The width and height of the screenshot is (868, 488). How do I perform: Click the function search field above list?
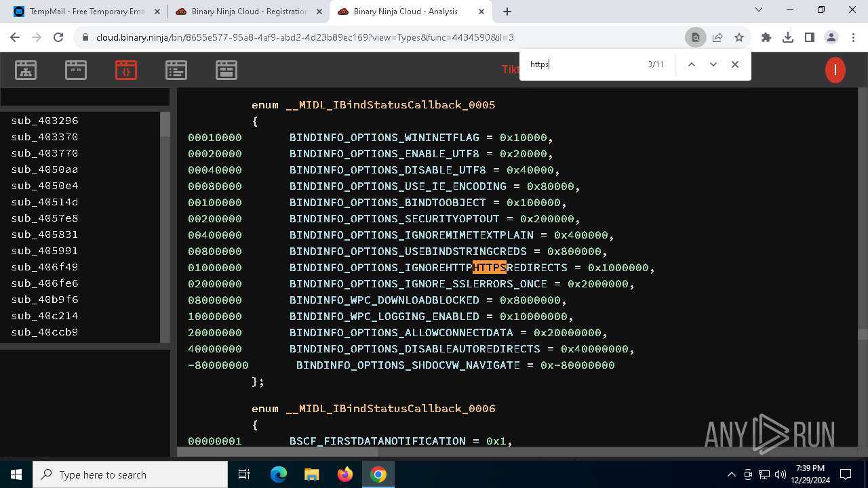point(85,97)
